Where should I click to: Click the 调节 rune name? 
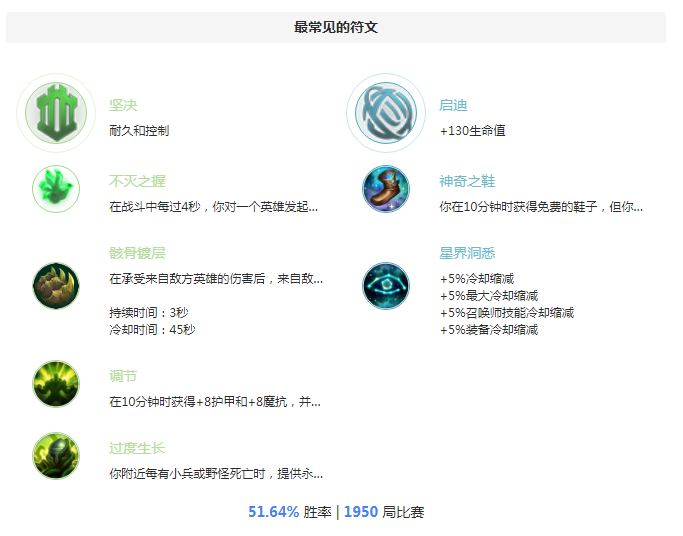[123, 376]
